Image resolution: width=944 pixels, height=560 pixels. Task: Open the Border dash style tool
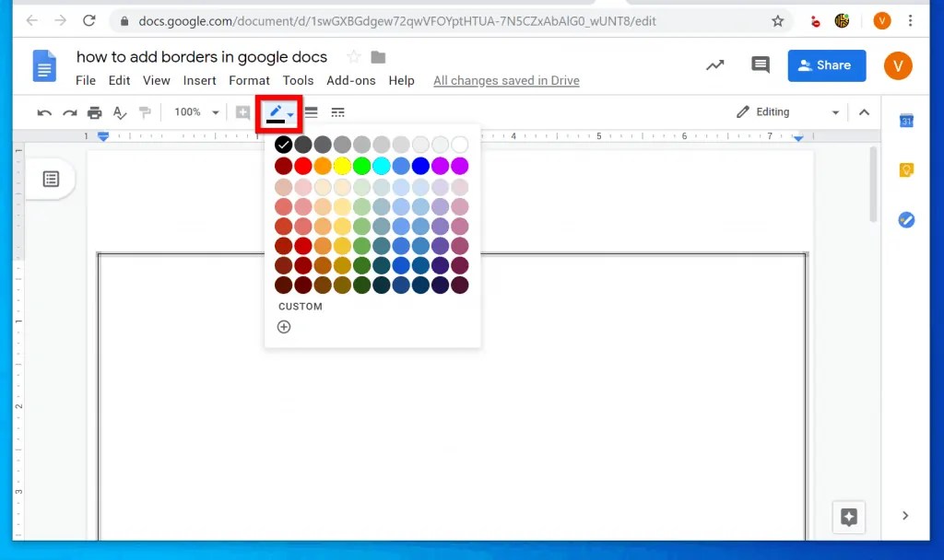(338, 111)
